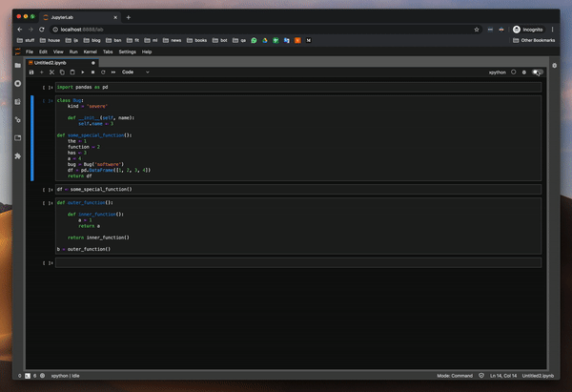Open the Edit menu
The width and height of the screenshot is (572, 392).
43,52
